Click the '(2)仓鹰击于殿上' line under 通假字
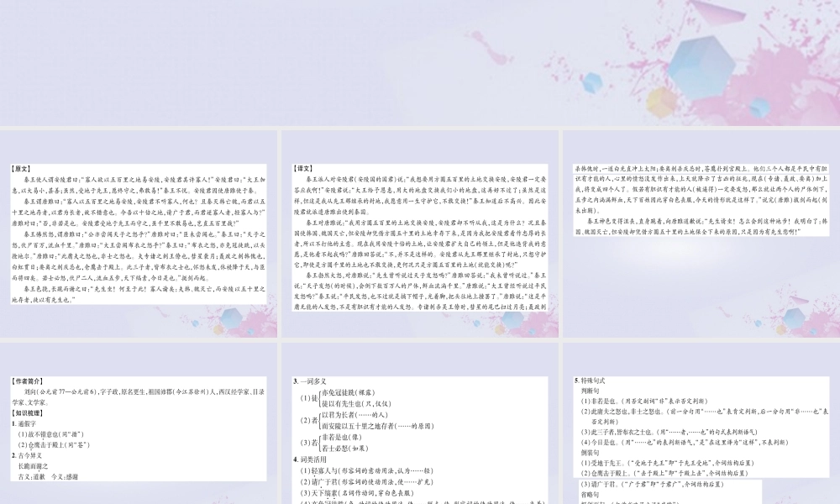840x504 pixels. tap(54, 444)
